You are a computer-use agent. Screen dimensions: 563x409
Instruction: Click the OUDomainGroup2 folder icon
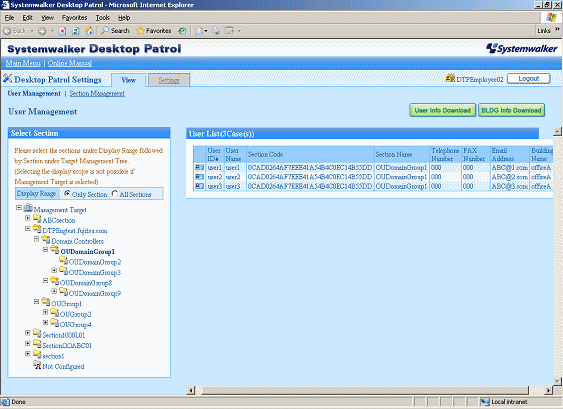pos(64,260)
